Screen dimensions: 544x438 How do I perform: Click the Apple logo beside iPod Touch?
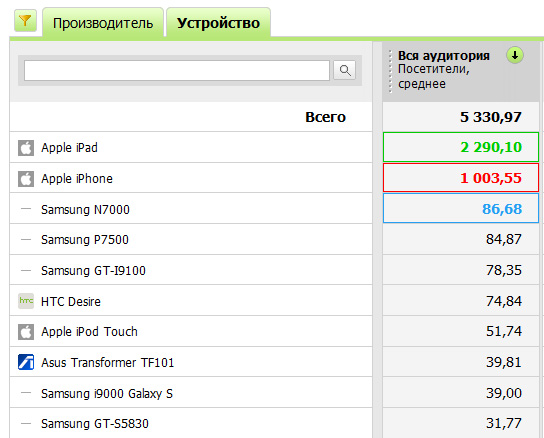pyautogui.click(x=26, y=332)
